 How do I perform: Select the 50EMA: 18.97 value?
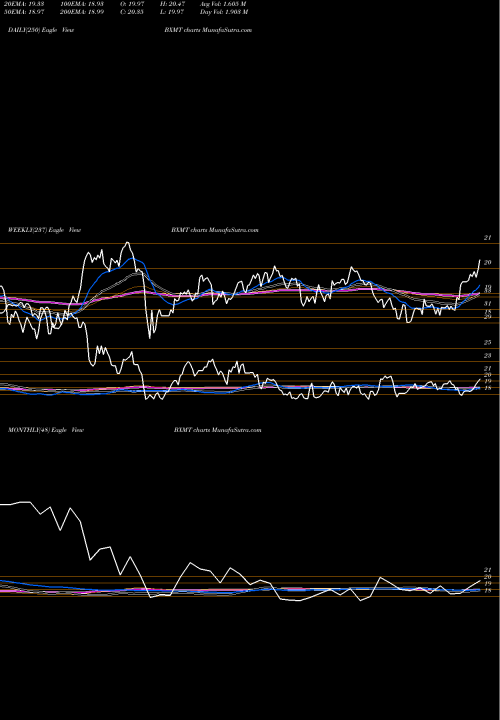[x=24, y=12]
